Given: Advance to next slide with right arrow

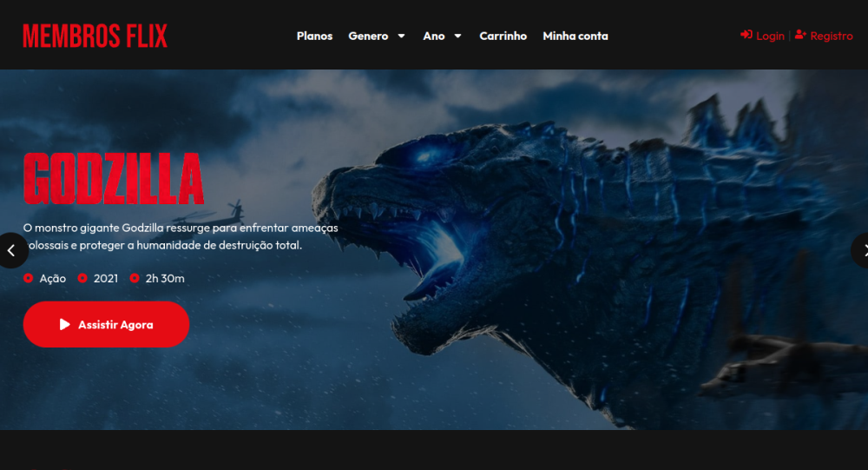Looking at the screenshot, I should [860, 250].
